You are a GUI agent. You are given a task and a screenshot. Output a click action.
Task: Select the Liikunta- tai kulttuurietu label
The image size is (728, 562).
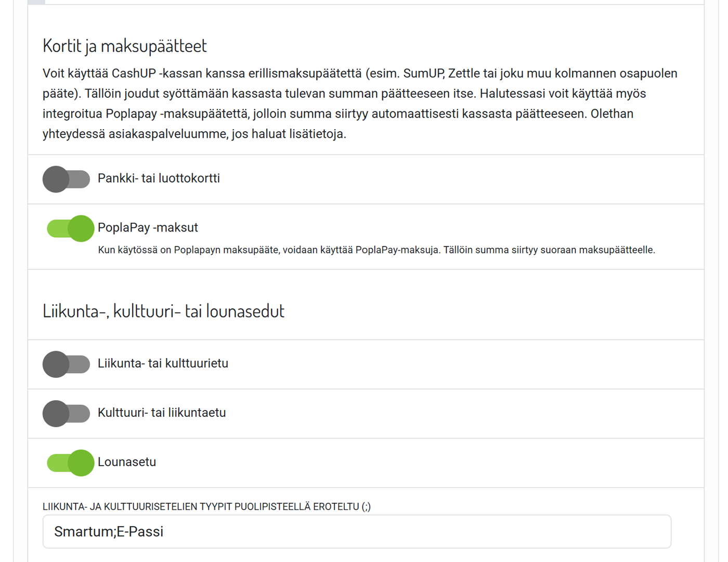coord(163,363)
